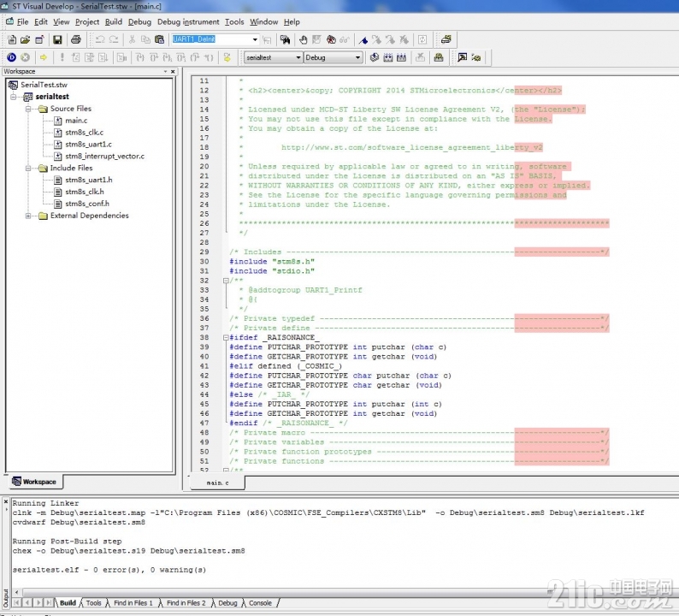The height and width of the screenshot is (616, 679).
Task: Click the Build project icon
Action: pos(387,57)
